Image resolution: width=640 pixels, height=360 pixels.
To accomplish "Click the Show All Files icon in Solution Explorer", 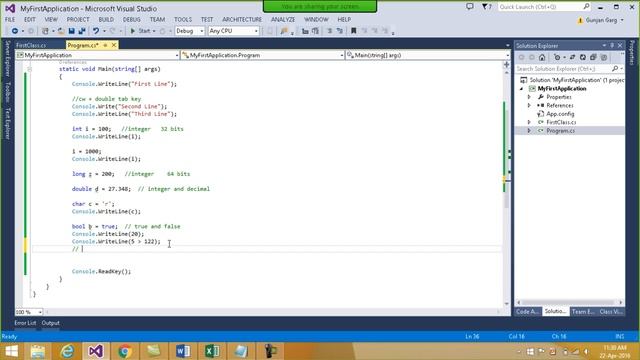I will click(x=604, y=58).
